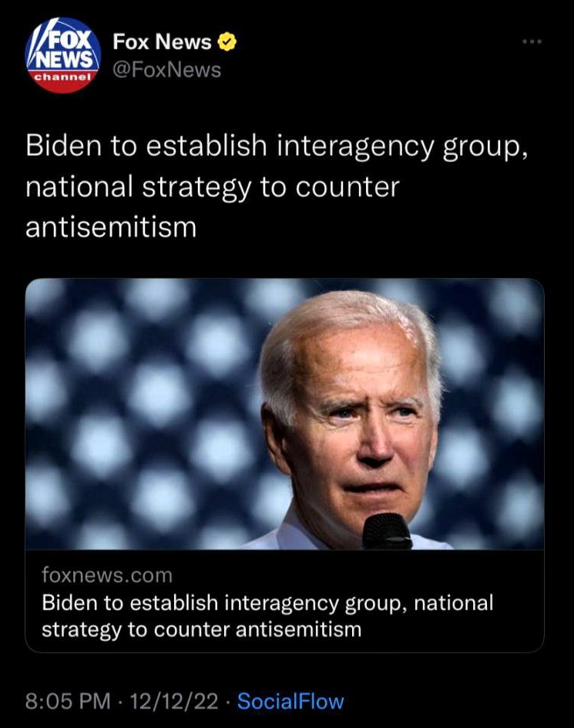Screen dimensions: 574x728
Task: Click the 'FOX NEWS' text in avatar
Action: pos(64,51)
